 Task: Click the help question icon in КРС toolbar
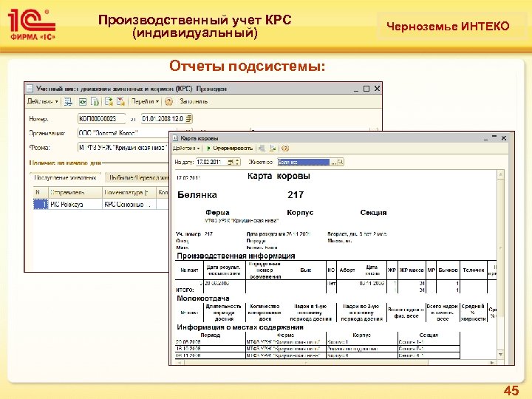pyautogui.click(x=168, y=101)
